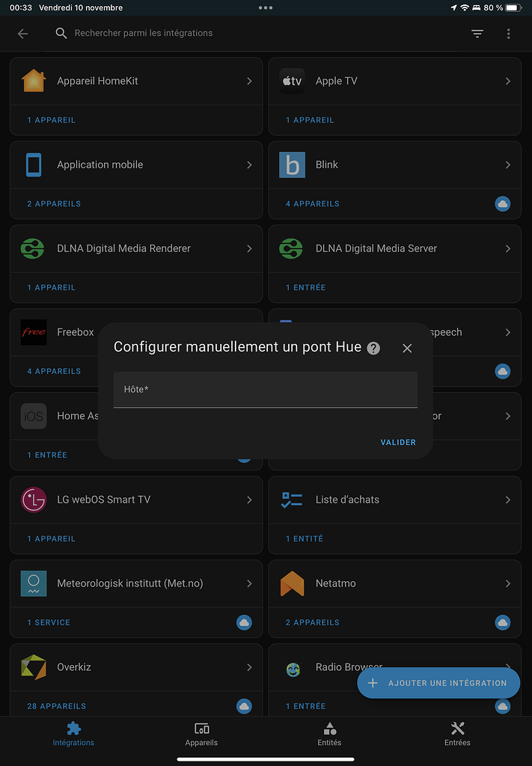Image resolution: width=532 pixels, height=766 pixels.
Task: Click the LG webOS Smart TV icon
Action: [x=33, y=500]
